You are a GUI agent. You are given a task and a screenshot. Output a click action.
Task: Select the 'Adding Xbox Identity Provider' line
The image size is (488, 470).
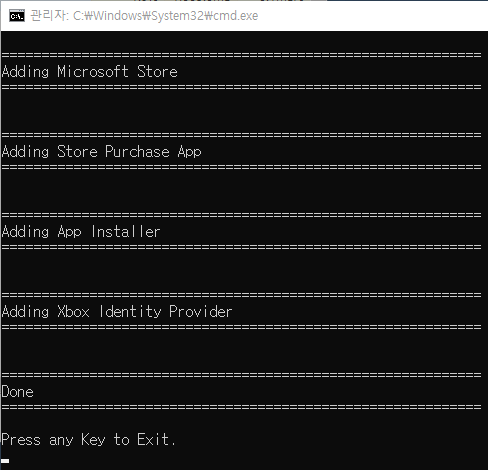coord(117,312)
